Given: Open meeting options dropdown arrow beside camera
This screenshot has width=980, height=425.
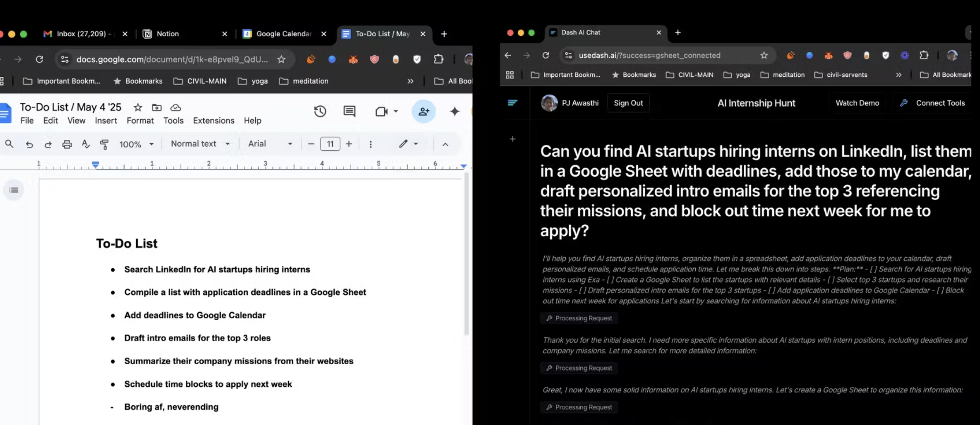Looking at the screenshot, I should pos(396,112).
